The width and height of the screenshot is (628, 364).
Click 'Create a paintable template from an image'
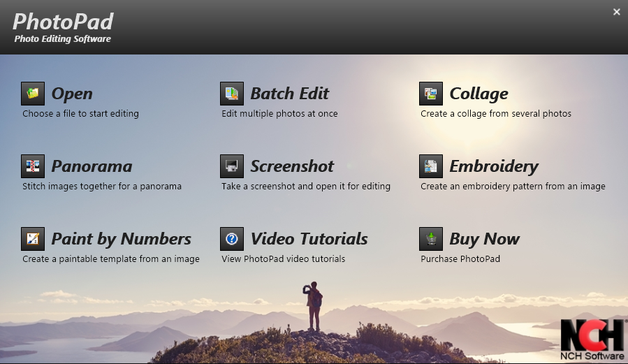click(111, 259)
